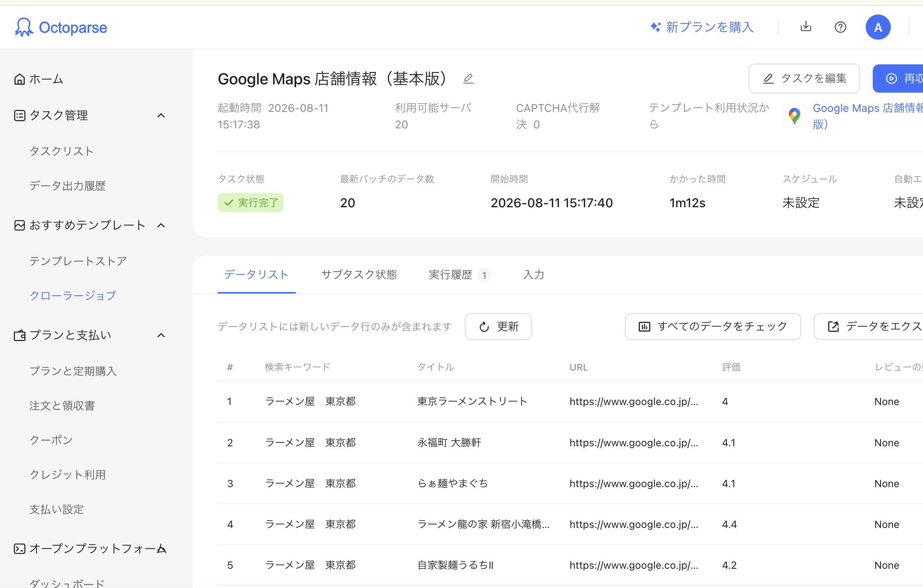Screen dimensions: 923x588
Task: Click the task title Google Maps 店舗情報（基本版）
Action: pyautogui.click(x=333, y=79)
